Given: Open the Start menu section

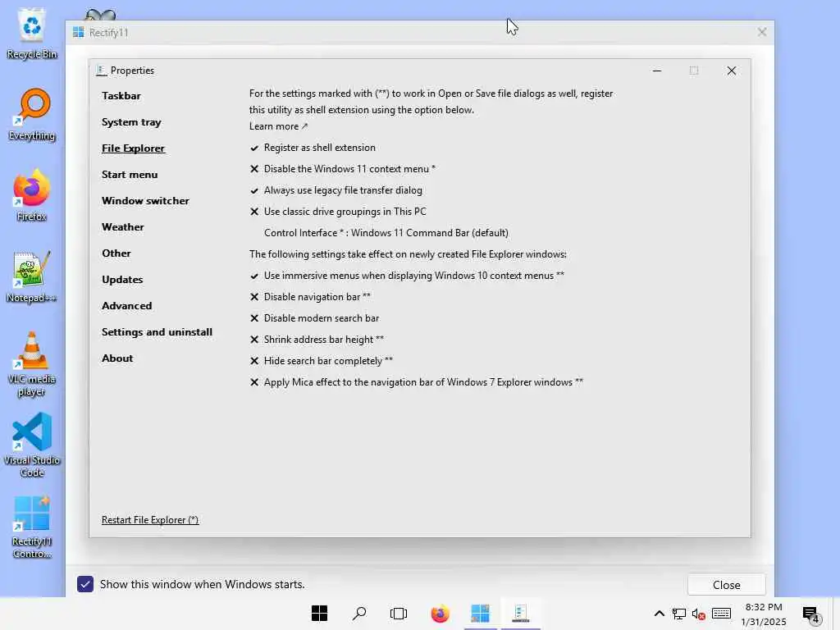Looking at the screenshot, I should pos(130,175).
